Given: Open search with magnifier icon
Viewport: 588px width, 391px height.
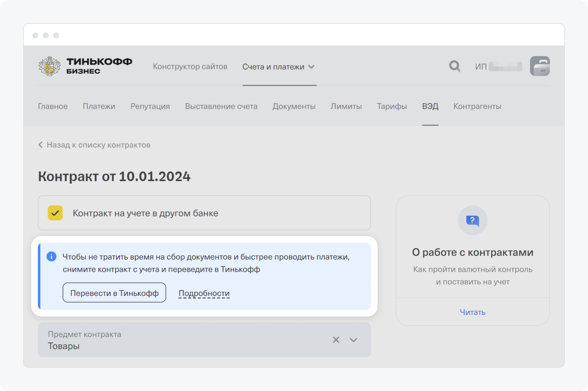Looking at the screenshot, I should point(455,66).
